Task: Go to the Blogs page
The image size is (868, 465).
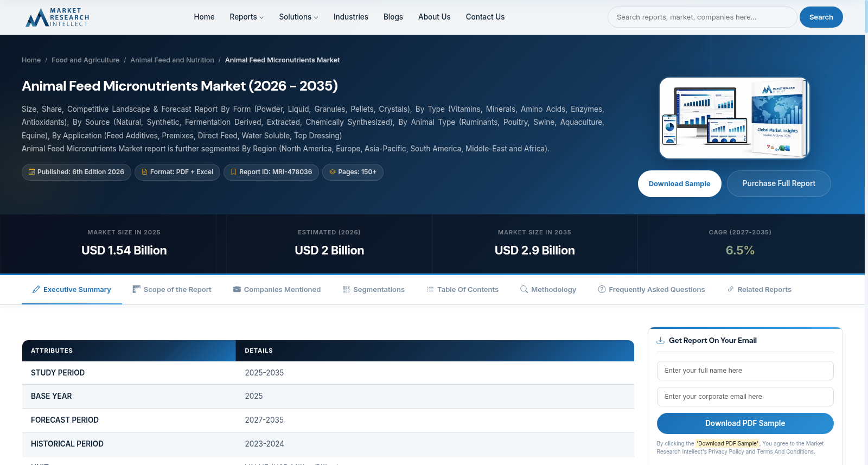Action: tap(393, 17)
